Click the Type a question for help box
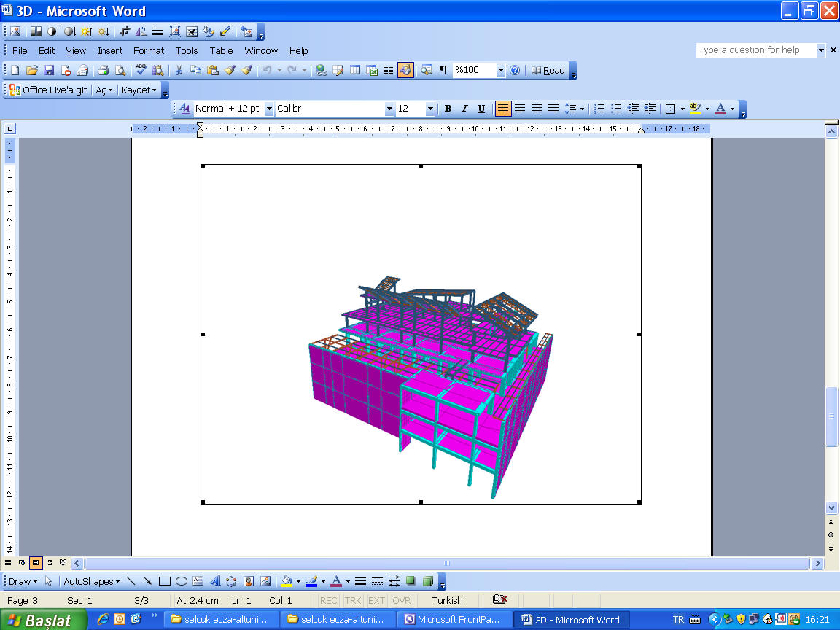Viewport: 840px width, 630px height. tap(755, 50)
